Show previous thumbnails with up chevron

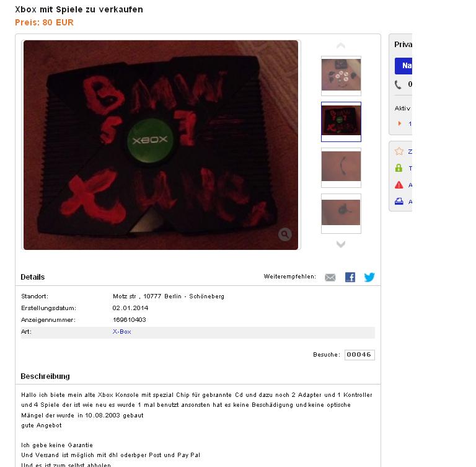(x=341, y=45)
